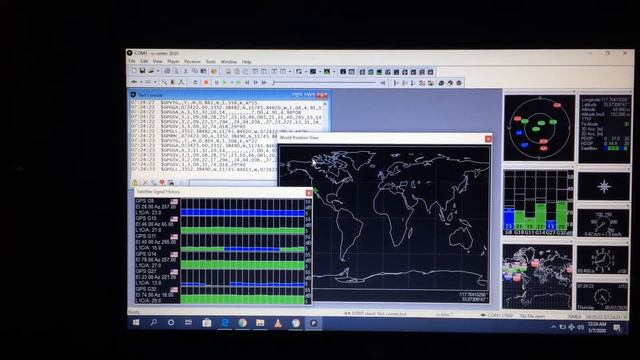Open the Window menu
Image resolution: width=640 pixels, height=360 pixels.
point(229,62)
